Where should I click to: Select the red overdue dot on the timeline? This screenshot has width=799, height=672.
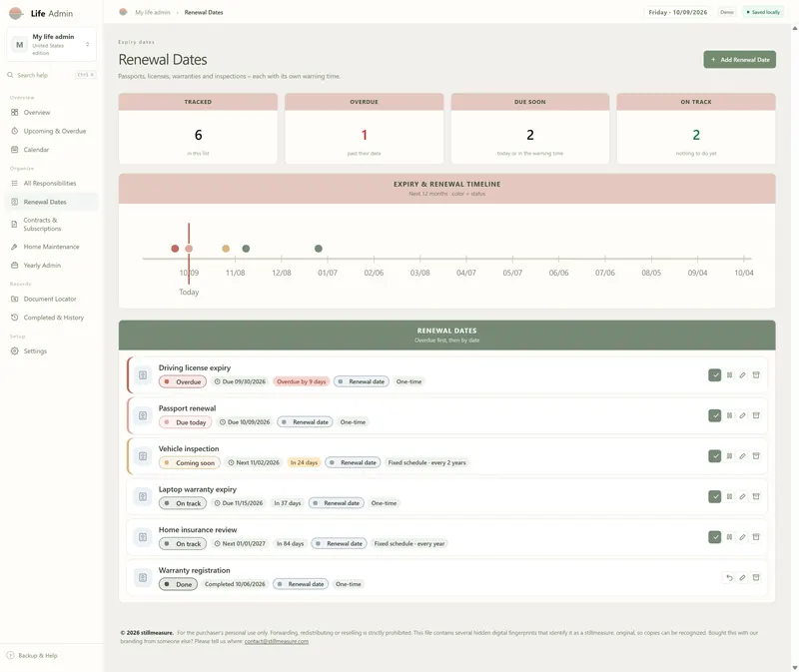click(x=175, y=249)
